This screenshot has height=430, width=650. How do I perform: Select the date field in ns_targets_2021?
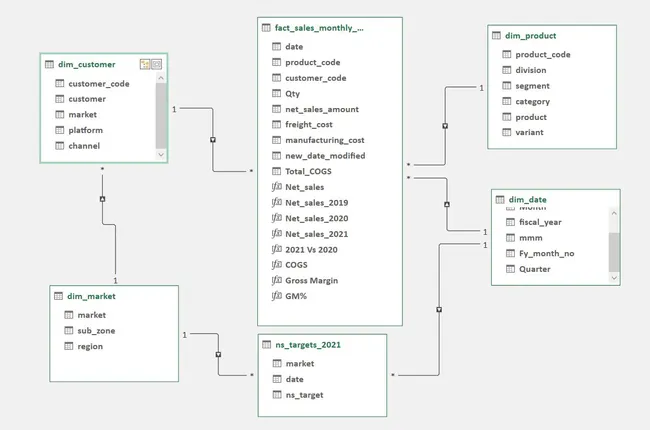294,379
